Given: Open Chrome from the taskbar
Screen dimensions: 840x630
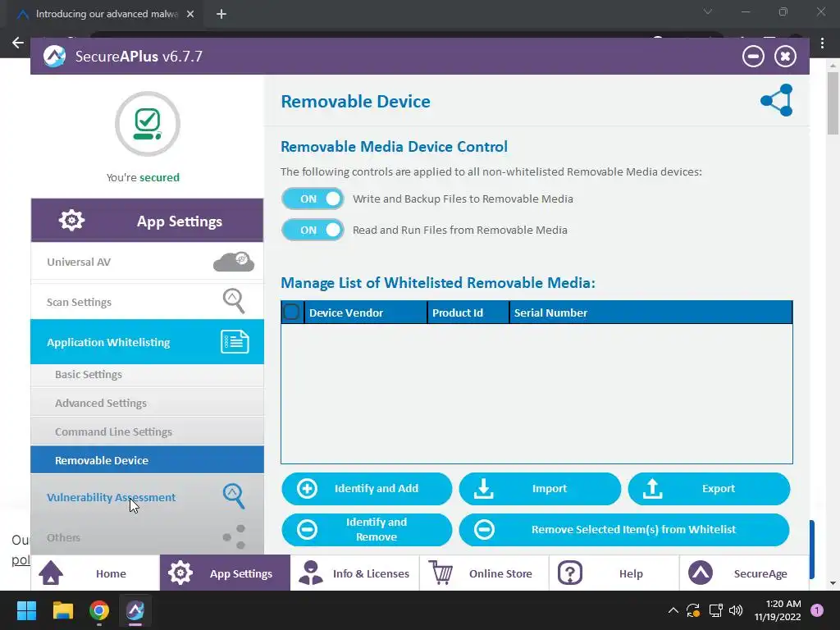Looking at the screenshot, I should pyautogui.click(x=99, y=610).
